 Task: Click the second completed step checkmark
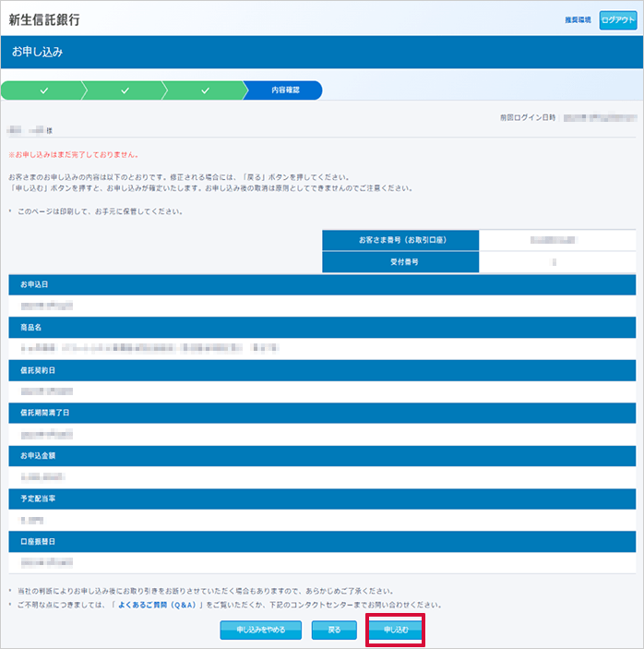point(125,90)
